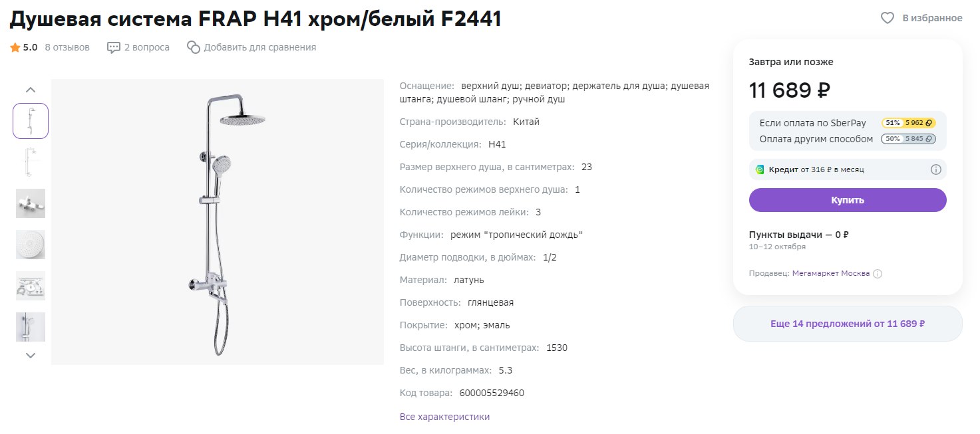Click the star rating icon
Image resolution: width=980 pixels, height=434 pixels.
tap(15, 47)
